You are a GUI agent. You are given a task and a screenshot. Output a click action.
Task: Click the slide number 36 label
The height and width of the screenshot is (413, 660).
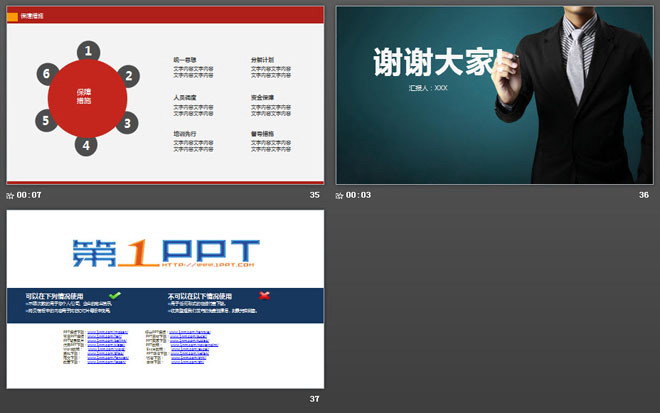click(644, 195)
